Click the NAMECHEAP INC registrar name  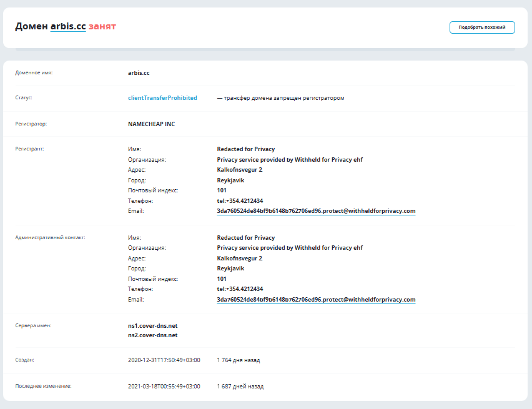[x=151, y=124]
